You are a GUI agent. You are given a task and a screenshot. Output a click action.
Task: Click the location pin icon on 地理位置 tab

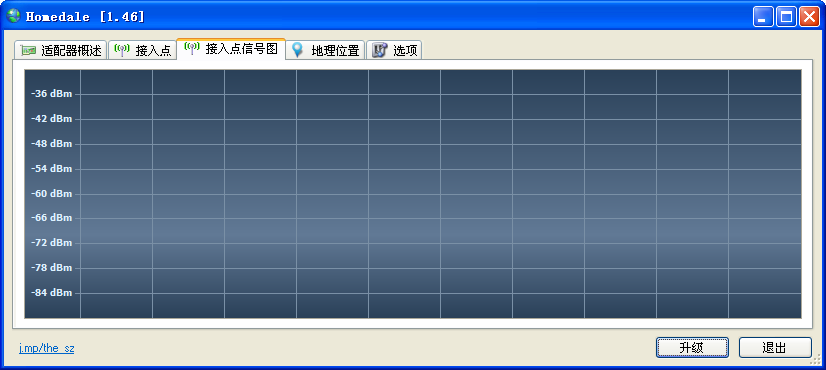click(298, 50)
